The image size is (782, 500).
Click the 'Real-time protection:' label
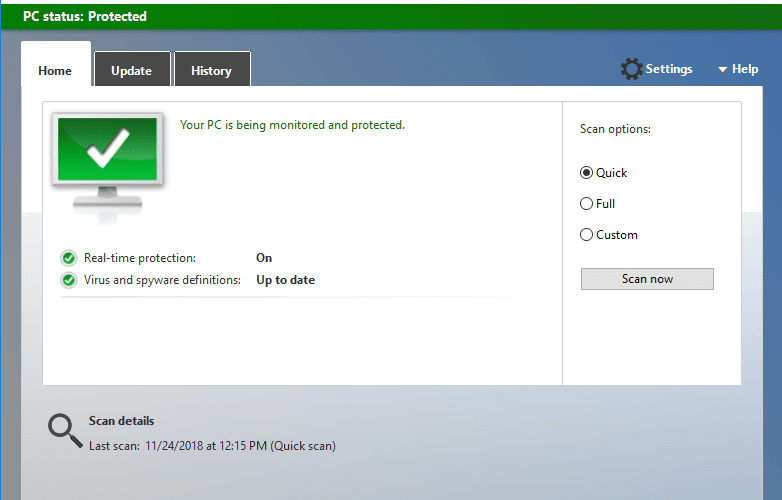pyautogui.click(x=140, y=258)
